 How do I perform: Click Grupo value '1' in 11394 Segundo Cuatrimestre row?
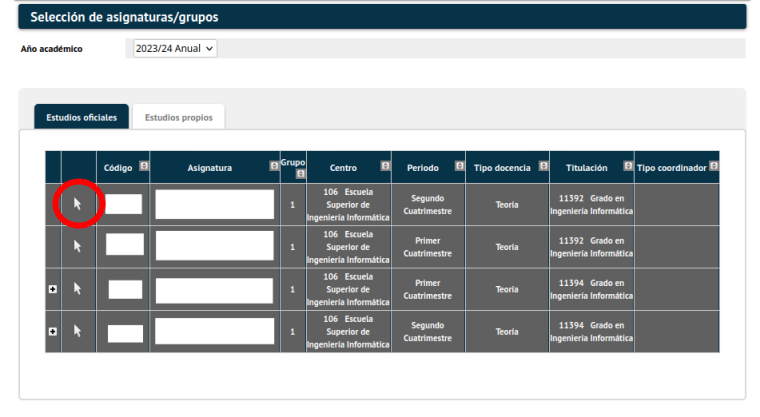click(292, 332)
